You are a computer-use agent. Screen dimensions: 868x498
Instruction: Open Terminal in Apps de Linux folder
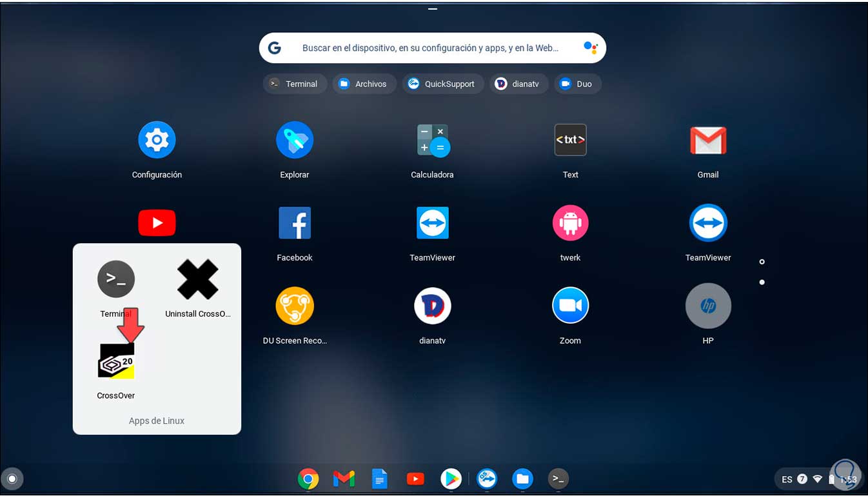pos(116,279)
